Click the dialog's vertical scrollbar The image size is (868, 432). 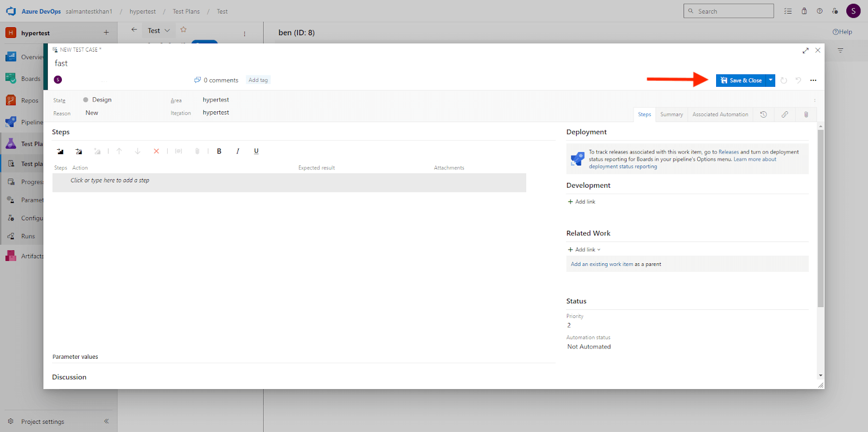pyautogui.click(x=820, y=217)
